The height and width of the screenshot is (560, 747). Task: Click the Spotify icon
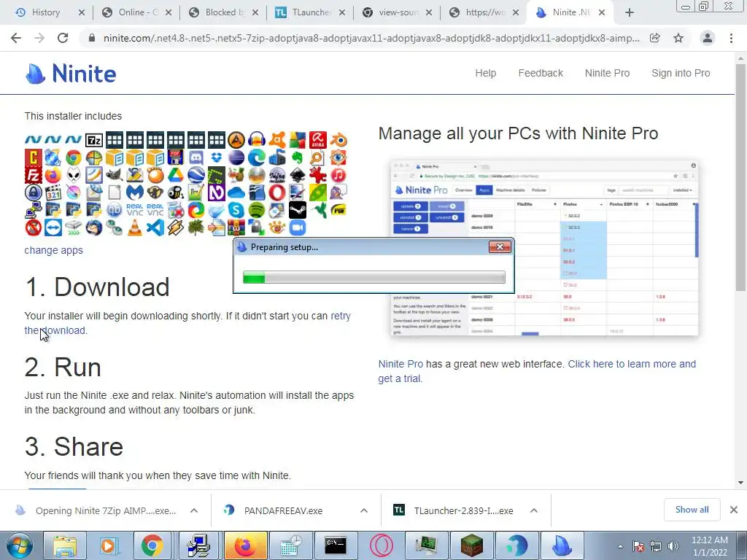(x=257, y=210)
